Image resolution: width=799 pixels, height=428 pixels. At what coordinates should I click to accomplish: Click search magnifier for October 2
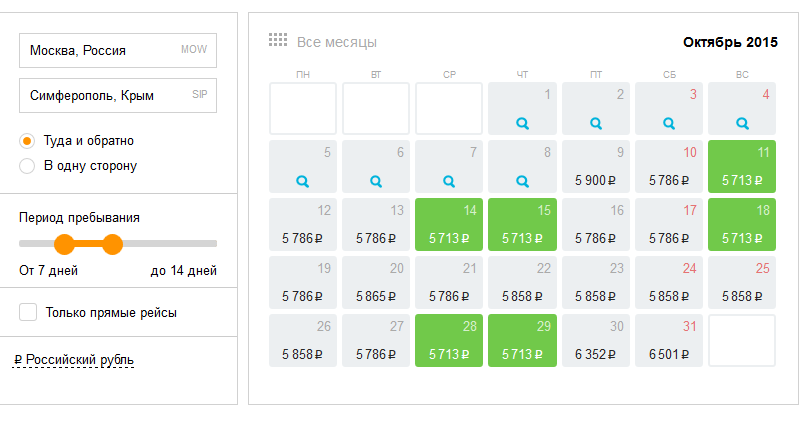(596, 123)
